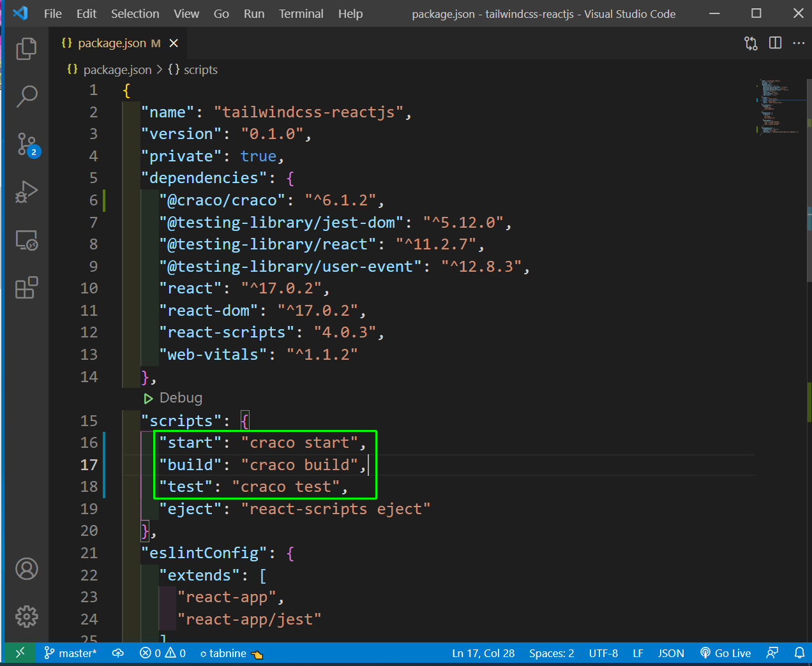Open the Run menu

(x=254, y=14)
